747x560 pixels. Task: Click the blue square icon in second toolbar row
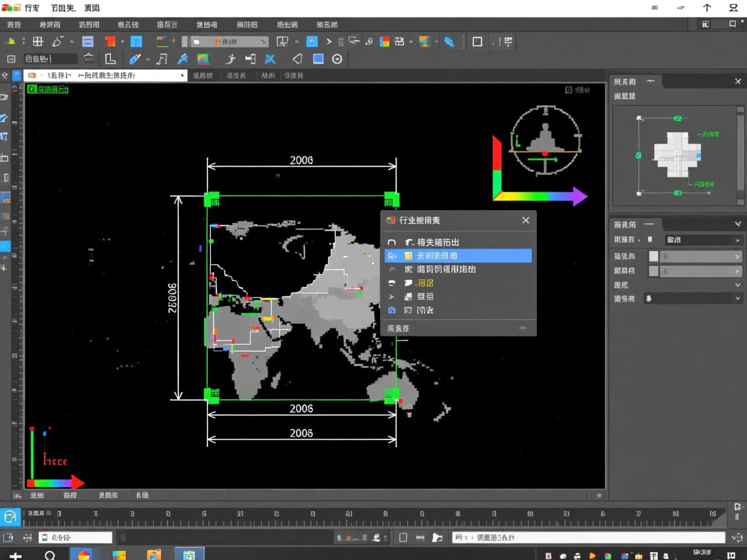click(318, 59)
